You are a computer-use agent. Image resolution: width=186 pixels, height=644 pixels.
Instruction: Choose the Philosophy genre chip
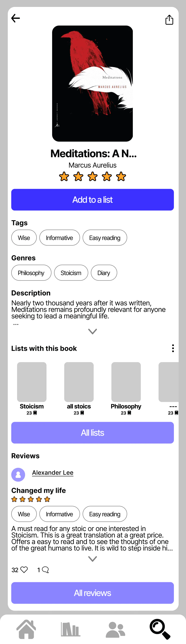[x=31, y=273]
